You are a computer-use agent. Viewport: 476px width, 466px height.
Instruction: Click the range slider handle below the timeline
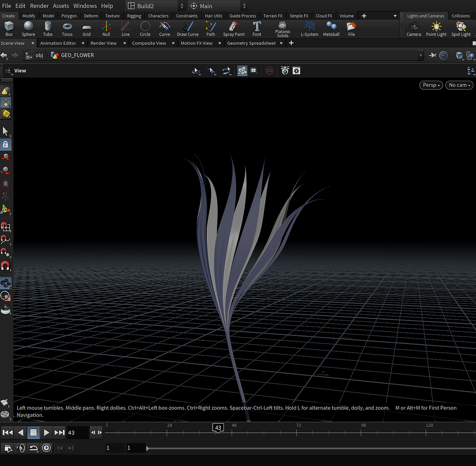148,448
